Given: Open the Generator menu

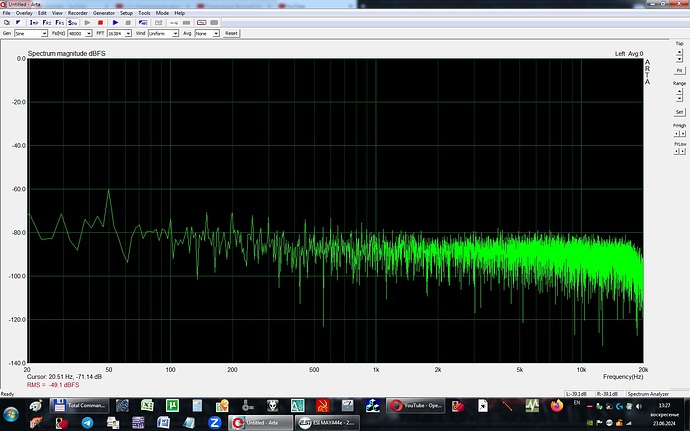Looking at the screenshot, I should point(104,13).
